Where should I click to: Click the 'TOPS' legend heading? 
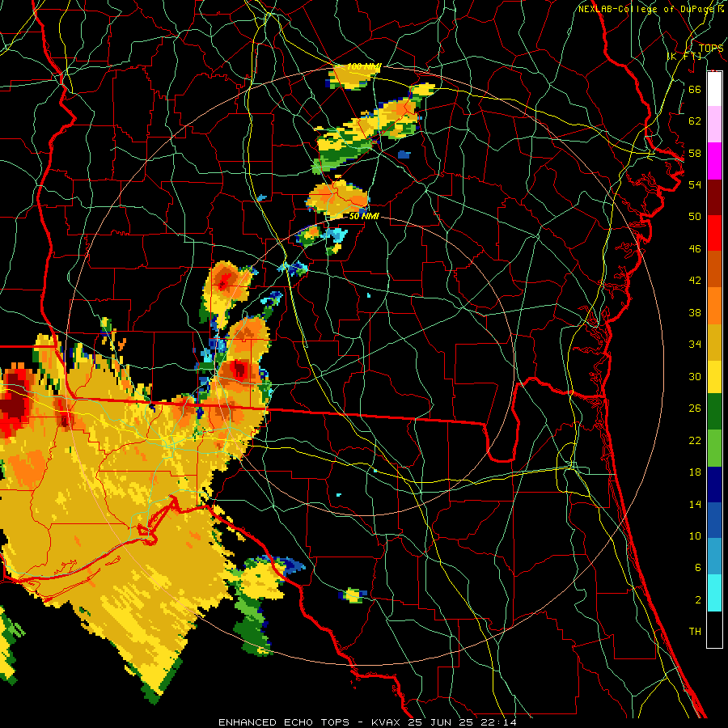pos(711,49)
